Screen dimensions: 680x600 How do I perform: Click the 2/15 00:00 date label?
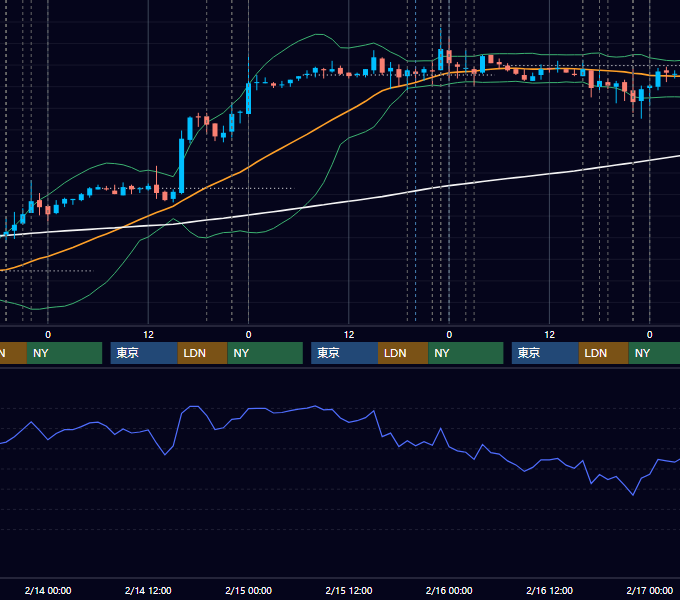[x=248, y=590]
